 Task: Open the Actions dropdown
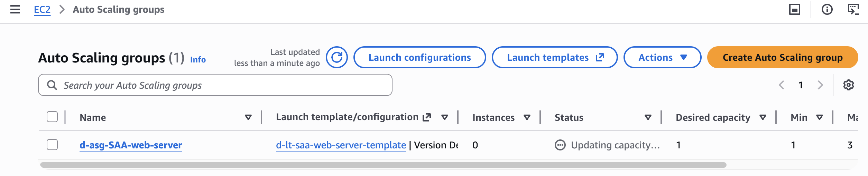coord(662,57)
